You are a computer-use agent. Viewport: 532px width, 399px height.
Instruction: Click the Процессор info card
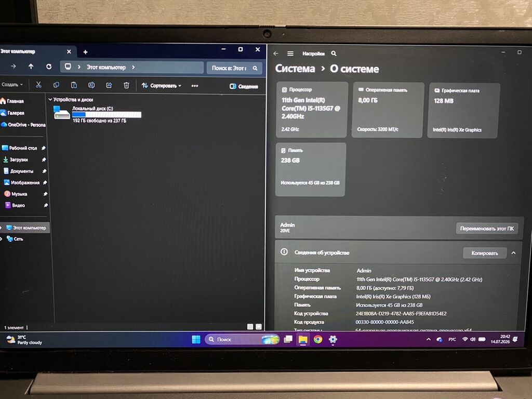[x=312, y=110]
